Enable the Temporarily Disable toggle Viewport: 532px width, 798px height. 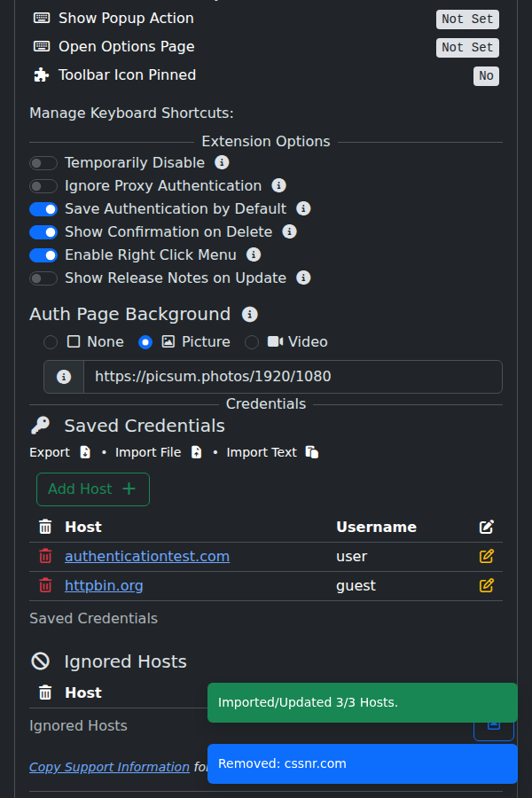(43, 162)
